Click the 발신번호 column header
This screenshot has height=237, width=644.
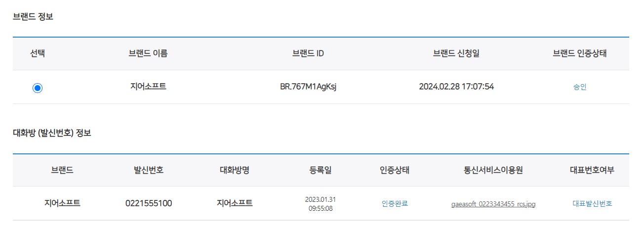pos(149,170)
